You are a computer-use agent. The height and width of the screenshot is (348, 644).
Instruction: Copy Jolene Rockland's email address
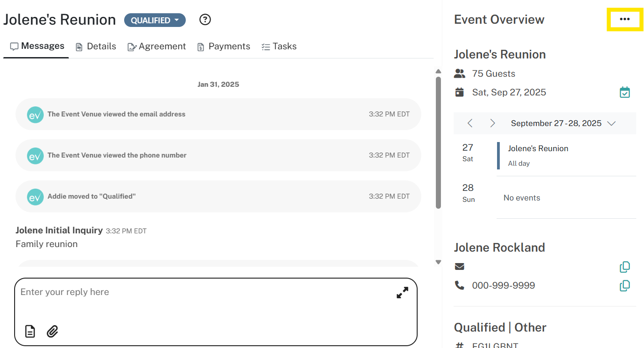625,267
